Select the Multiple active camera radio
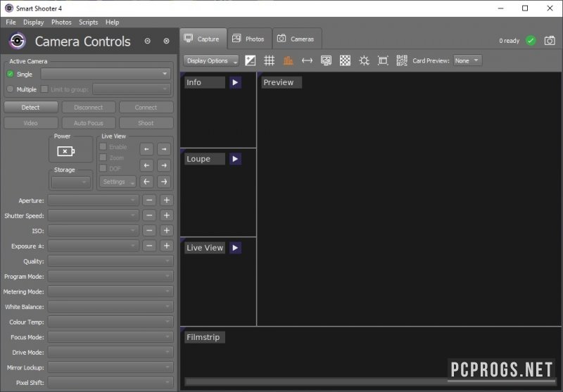563x392 pixels. pyautogui.click(x=10, y=89)
